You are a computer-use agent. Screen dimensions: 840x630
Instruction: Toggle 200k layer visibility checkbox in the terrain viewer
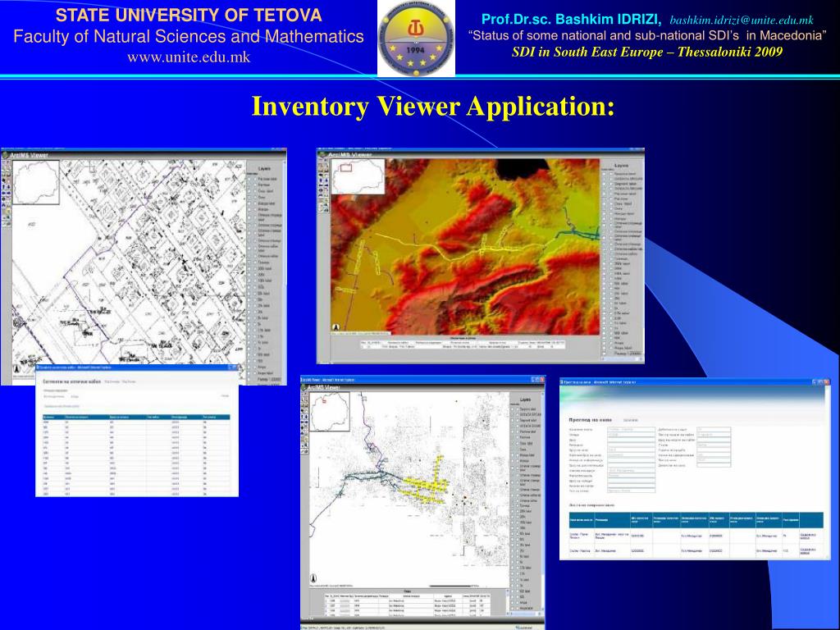[x=605, y=268]
